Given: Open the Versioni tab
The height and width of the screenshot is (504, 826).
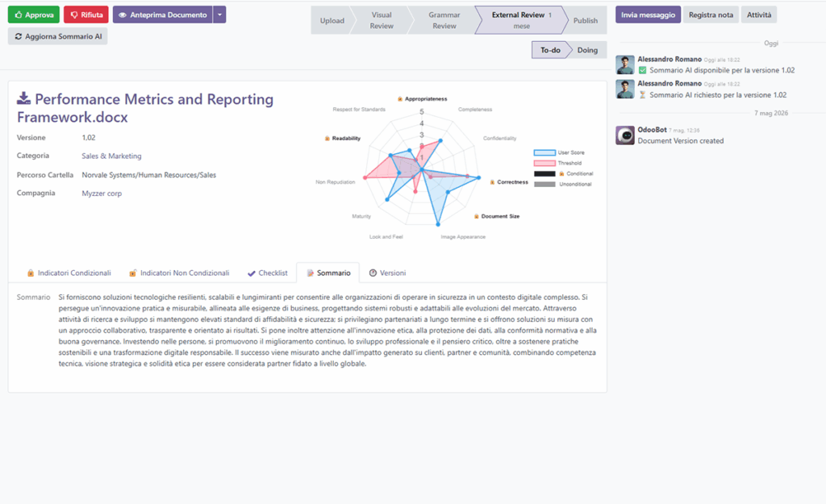Looking at the screenshot, I should pyautogui.click(x=387, y=273).
